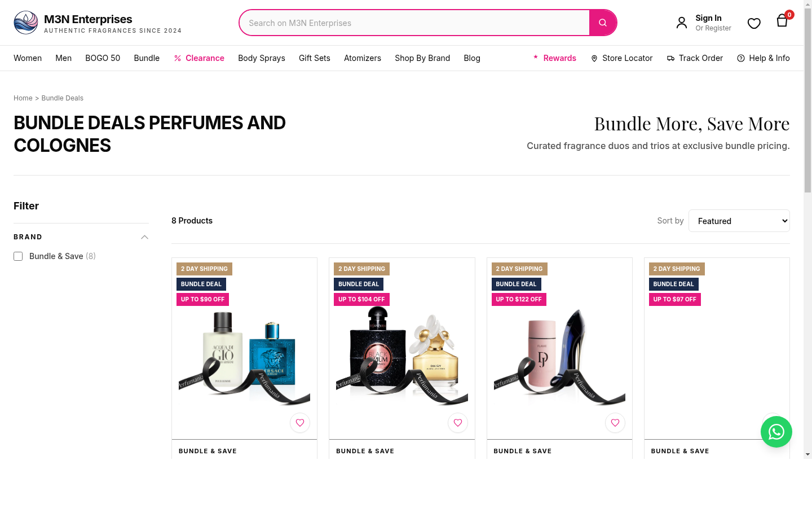
Task: Check the Bundle & Save brand filter
Action: click(x=18, y=256)
